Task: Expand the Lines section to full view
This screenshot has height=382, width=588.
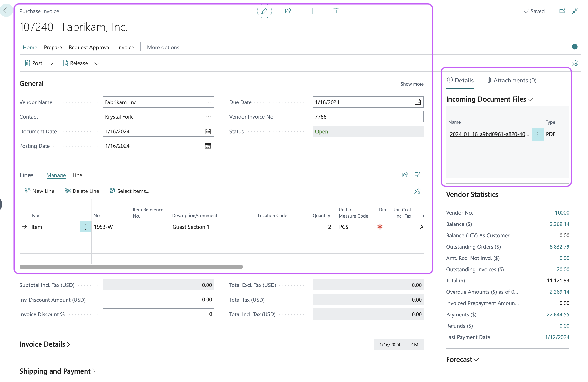Action: tap(418, 175)
